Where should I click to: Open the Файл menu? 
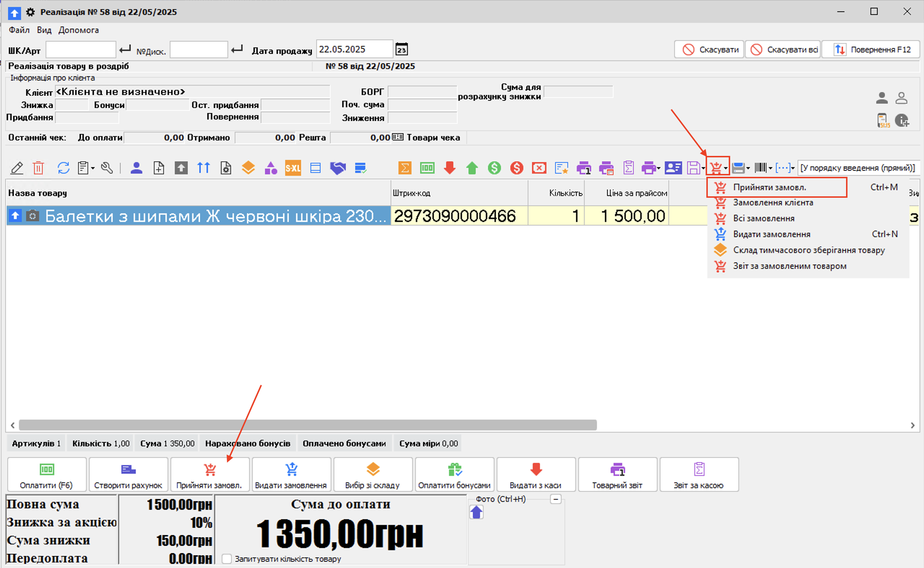pos(19,30)
